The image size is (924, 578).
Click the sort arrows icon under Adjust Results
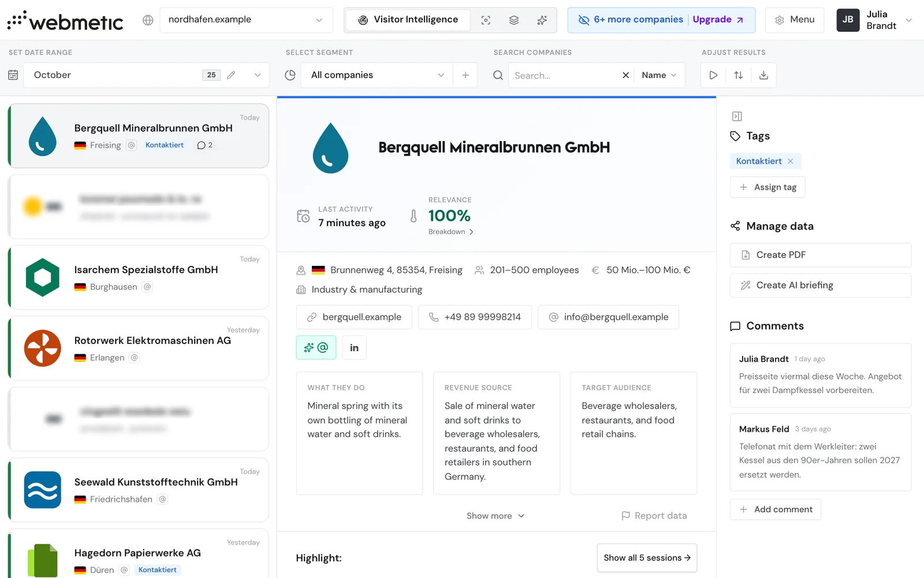[x=738, y=75]
